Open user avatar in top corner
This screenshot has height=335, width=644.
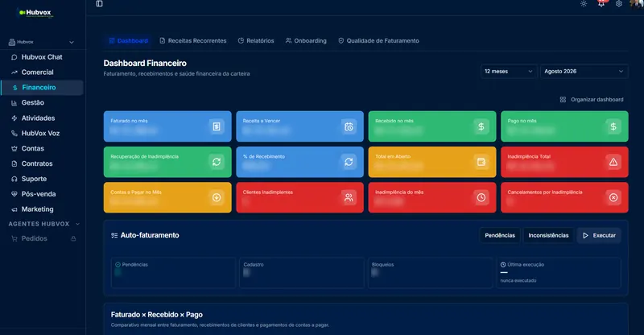(637, 4)
